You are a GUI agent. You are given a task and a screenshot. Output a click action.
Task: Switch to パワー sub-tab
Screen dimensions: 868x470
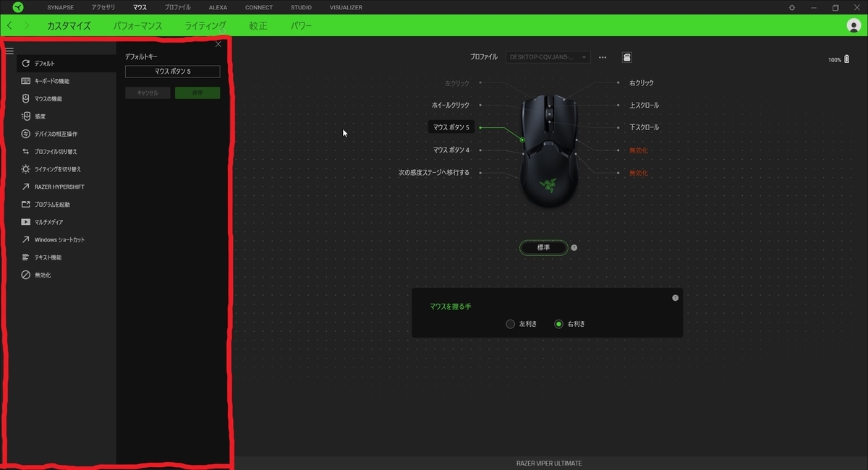[301, 25]
